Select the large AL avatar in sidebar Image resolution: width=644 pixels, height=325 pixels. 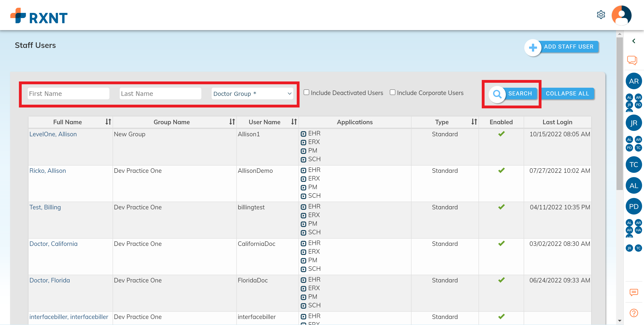[x=634, y=185]
